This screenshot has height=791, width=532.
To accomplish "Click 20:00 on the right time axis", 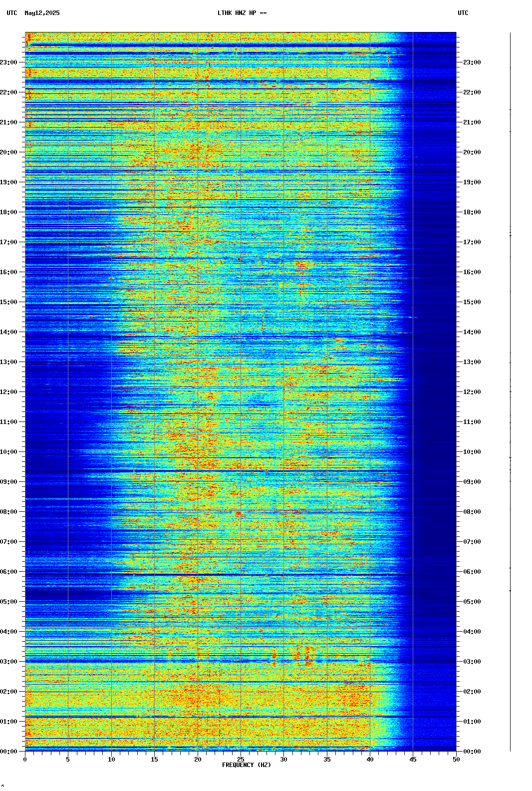I will (x=472, y=152).
